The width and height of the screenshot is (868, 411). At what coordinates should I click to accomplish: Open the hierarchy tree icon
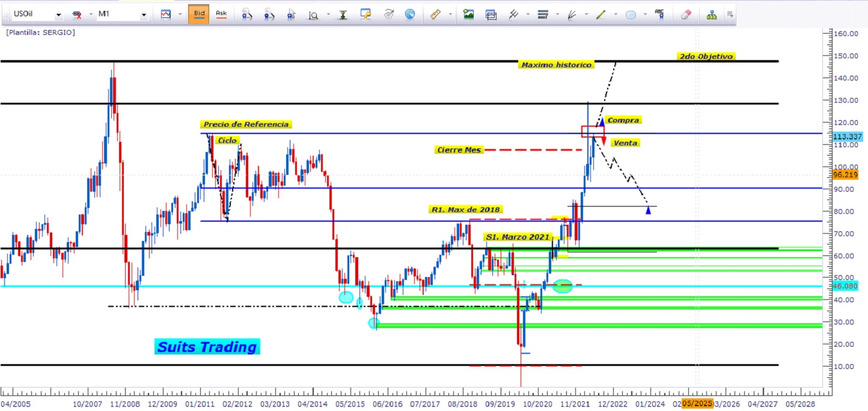712,14
